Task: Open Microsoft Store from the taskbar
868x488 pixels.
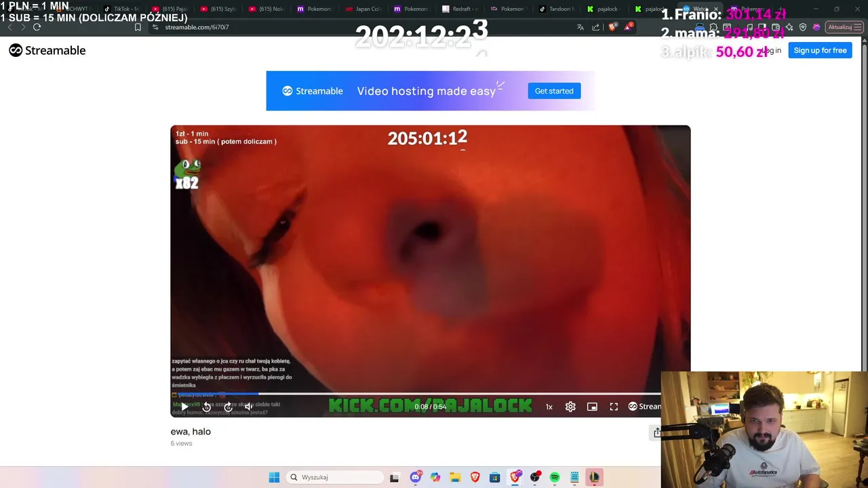Action: tap(495, 477)
